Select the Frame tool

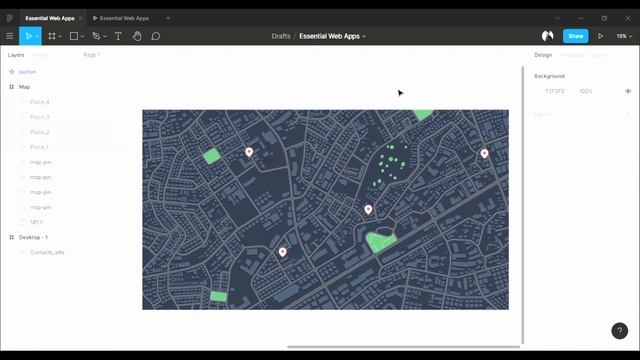[x=52, y=36]
